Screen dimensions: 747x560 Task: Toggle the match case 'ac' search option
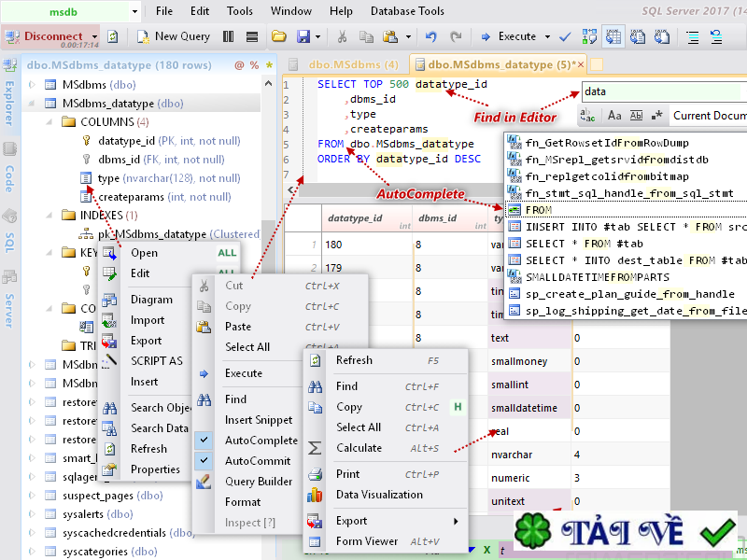point(588,116)
